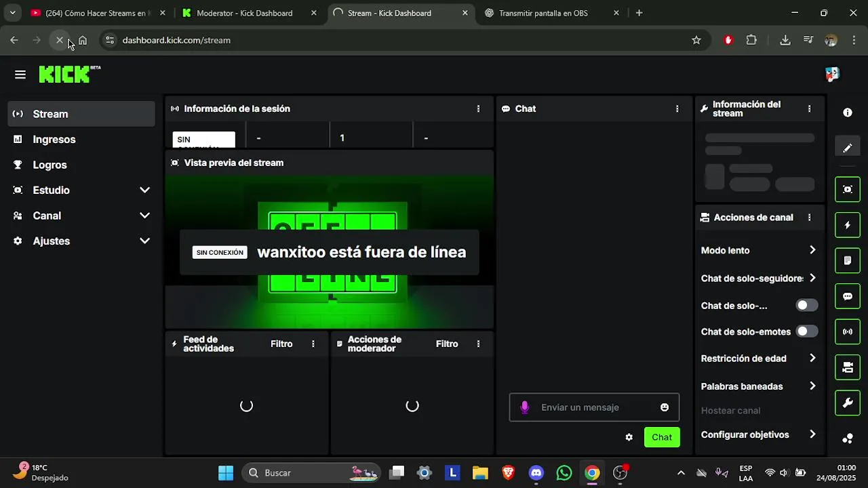Click the stop loading button in browser
The height and width of the screenshot is (488, 868).
(x=60, y=40)
